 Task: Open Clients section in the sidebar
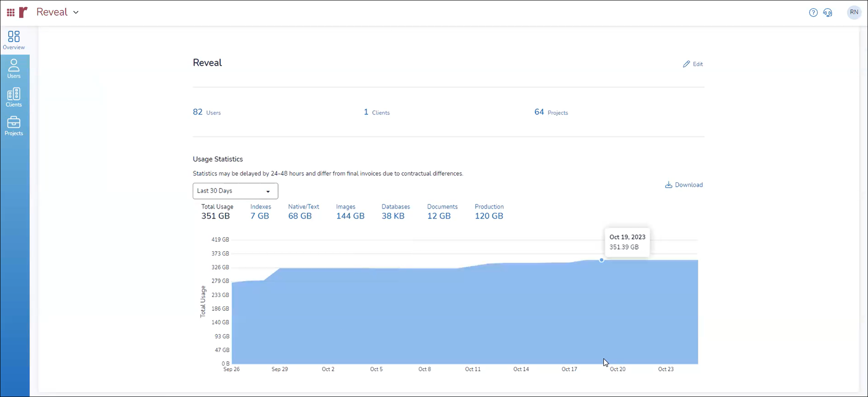click(14, 98)
